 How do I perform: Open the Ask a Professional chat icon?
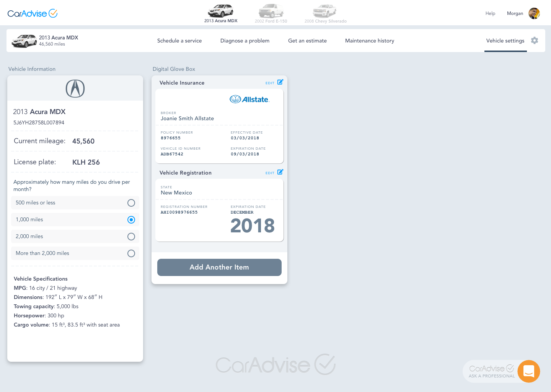click(529, 371)
